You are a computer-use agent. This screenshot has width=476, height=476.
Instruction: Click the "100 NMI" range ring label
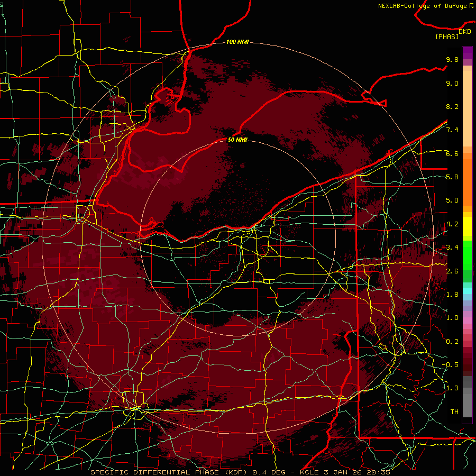coord(237,42)
